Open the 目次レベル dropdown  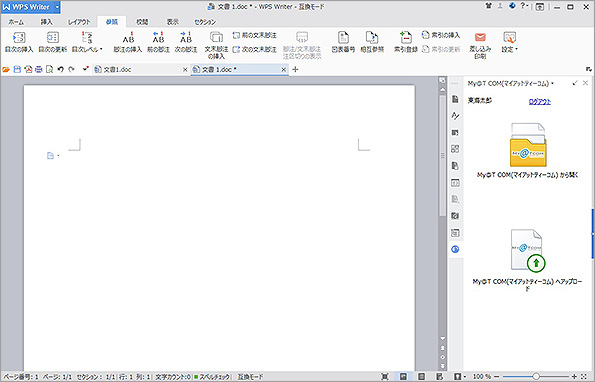coord(87,42)
